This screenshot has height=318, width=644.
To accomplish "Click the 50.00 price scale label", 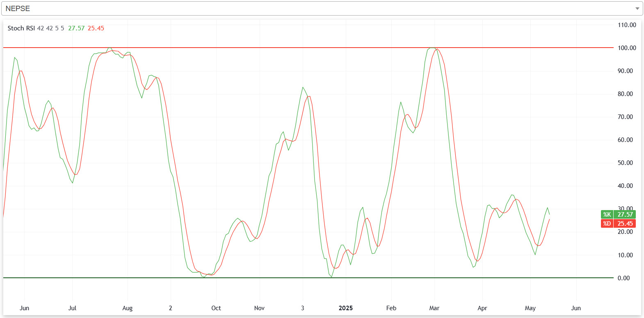I will pyautogui.click(x=625, y=163).
